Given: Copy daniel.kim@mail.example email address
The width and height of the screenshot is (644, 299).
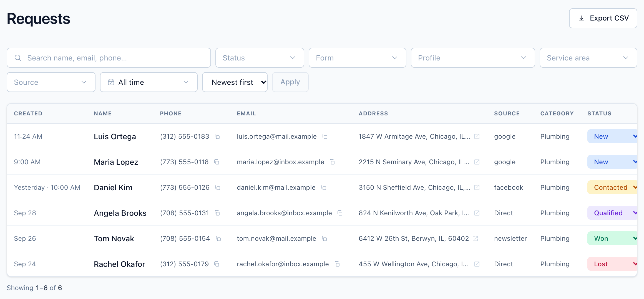Looking at the screenshot, I should (x=324, y=187).
